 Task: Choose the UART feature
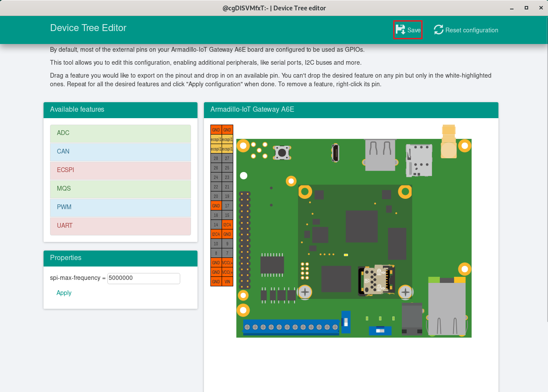[120, 226]
